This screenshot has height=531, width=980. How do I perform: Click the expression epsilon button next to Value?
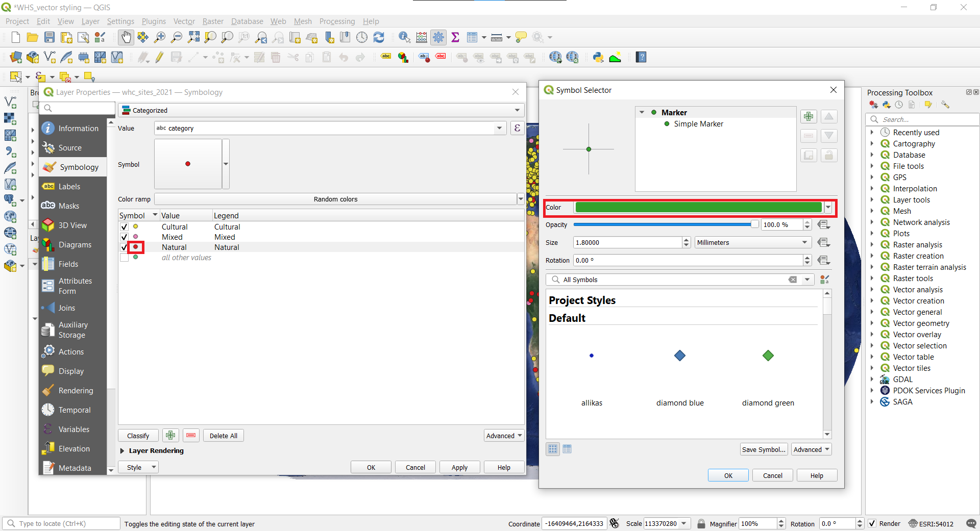pos(517,128)
